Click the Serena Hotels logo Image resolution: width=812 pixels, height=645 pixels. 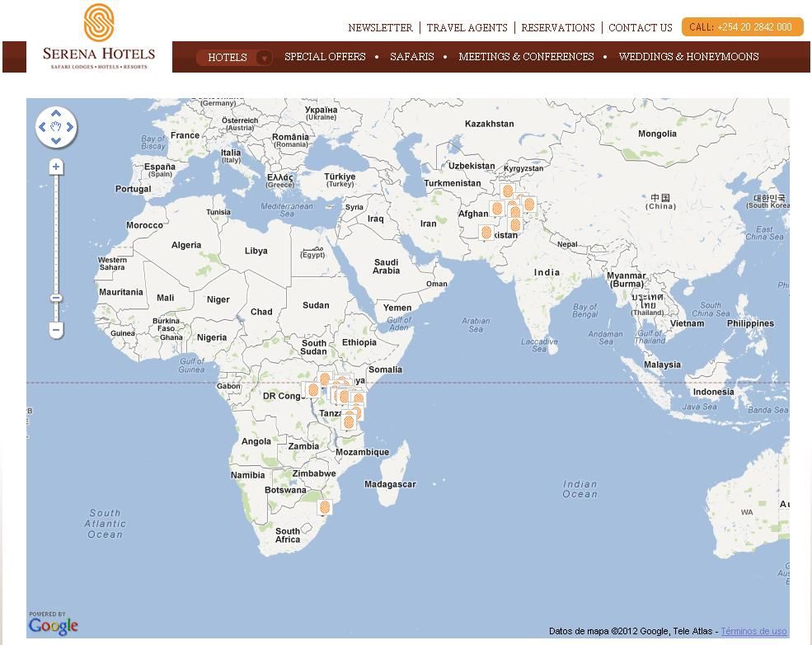tap(99, 37)
